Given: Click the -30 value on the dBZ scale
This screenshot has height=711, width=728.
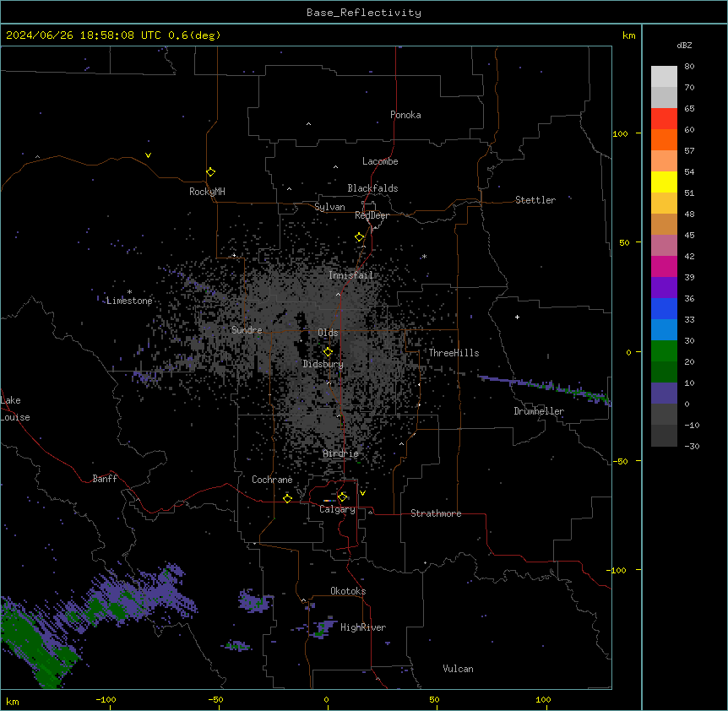Looking at the screenshot, I should [x=692, y=446].
